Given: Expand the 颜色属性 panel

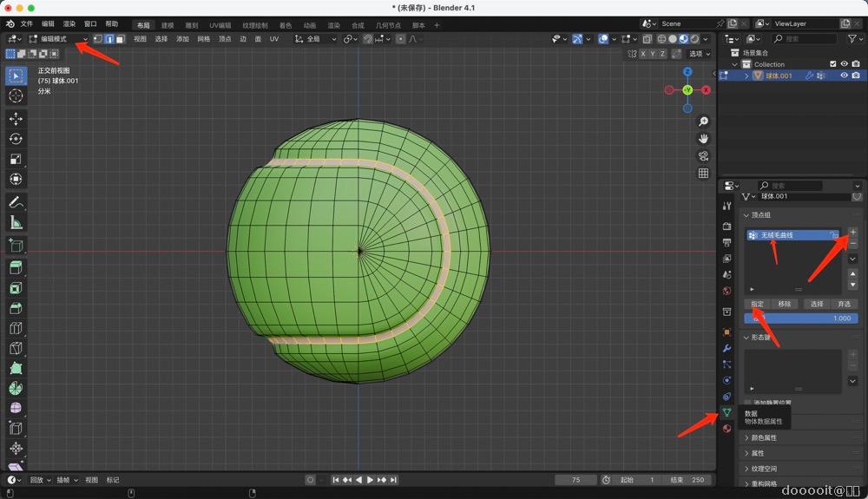Looking at the screenshot, I should pos(764,437).
